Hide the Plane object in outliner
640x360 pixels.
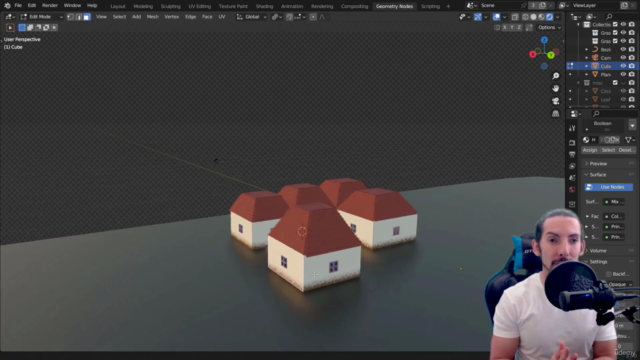click(x=623, y=74)
